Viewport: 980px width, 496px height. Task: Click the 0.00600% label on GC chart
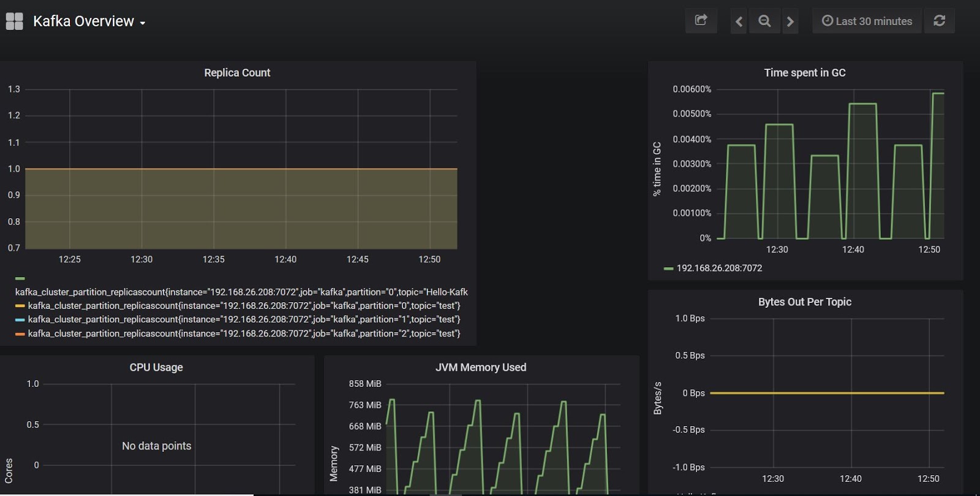(692, 89)
